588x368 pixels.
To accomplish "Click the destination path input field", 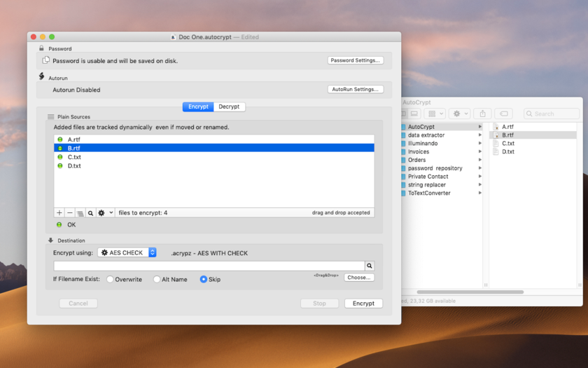I will click(x=209, y=266).
